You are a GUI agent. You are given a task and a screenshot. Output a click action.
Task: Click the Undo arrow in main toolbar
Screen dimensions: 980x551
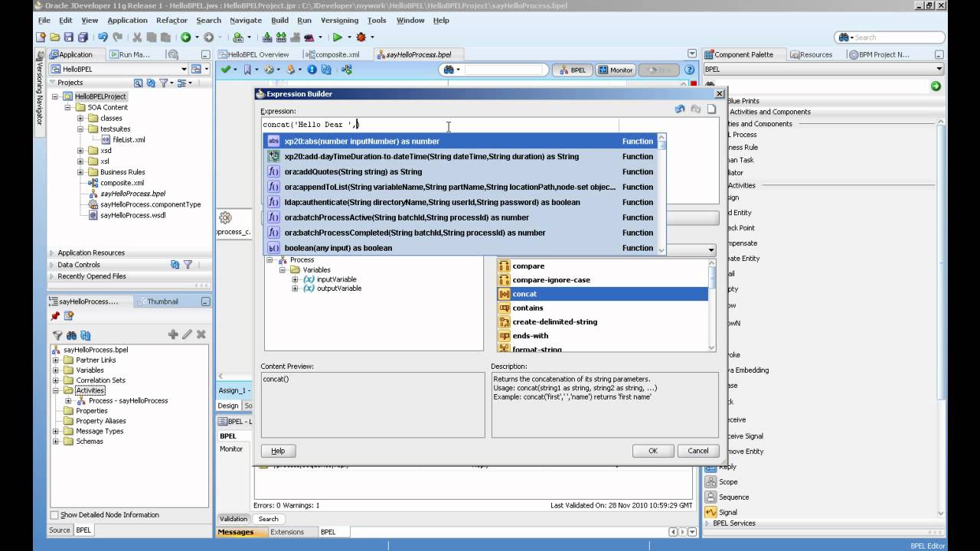(x=103, y=37)
